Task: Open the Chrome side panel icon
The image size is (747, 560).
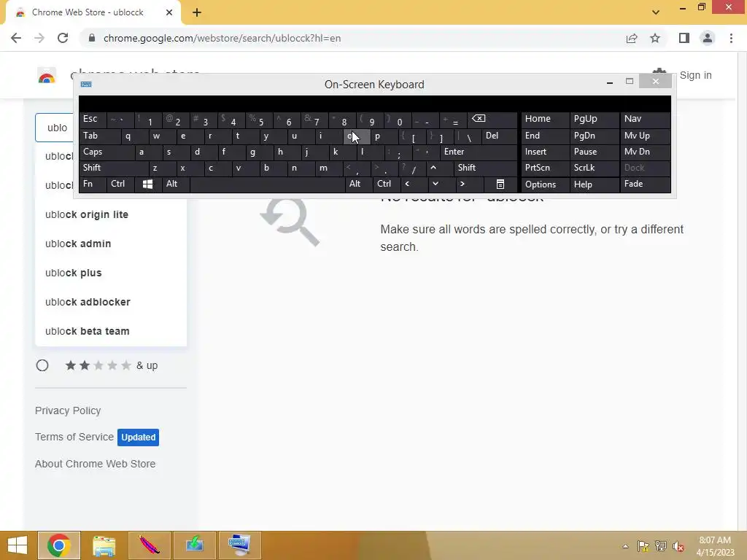Action: tap(684, 38)
